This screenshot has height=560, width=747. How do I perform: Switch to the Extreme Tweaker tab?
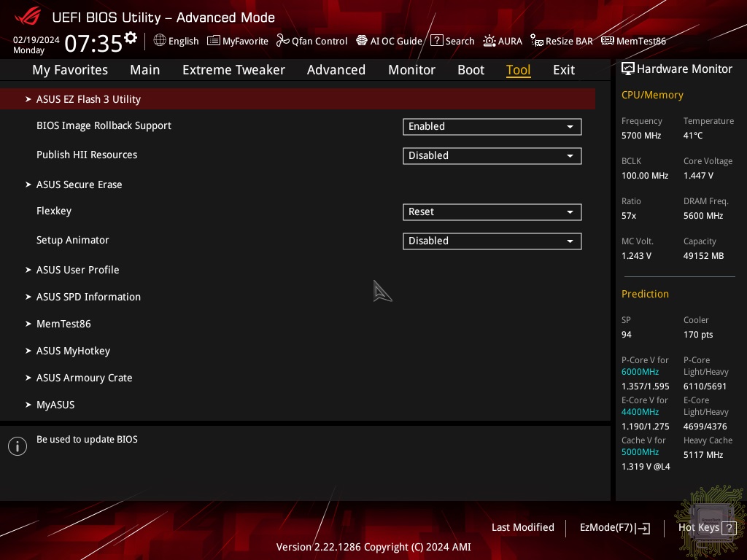233,70
